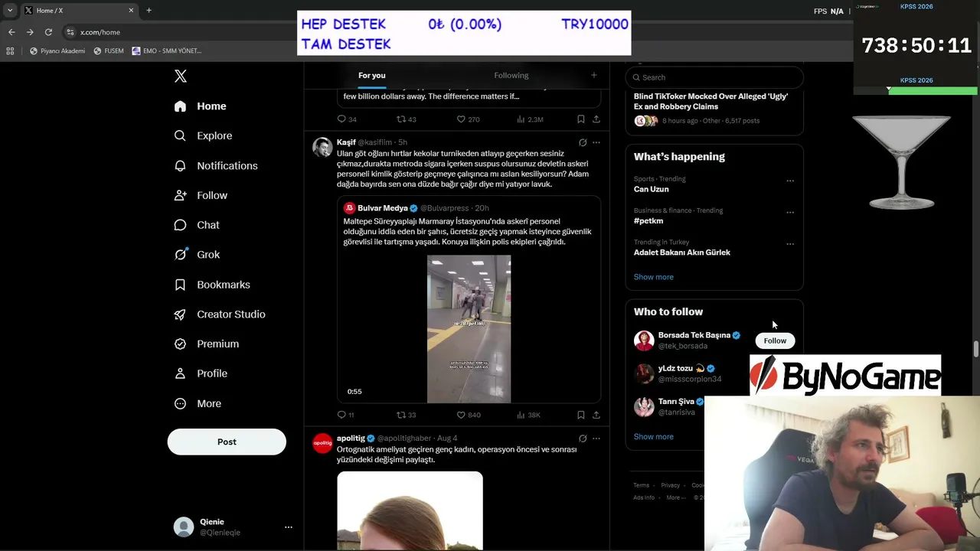The width and height of the screenshot is (980, 551).
Task: Click the X logo in the sidebar
Action: [180, 76]
